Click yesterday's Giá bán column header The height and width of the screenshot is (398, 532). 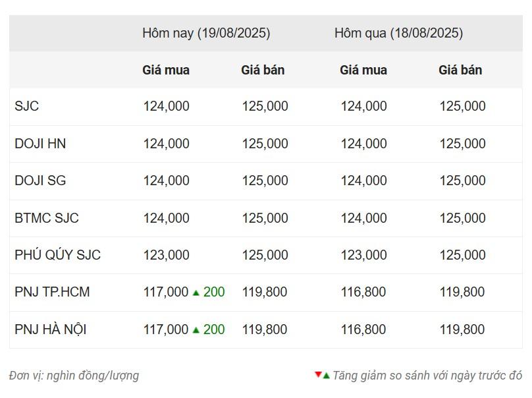point(460,70)
